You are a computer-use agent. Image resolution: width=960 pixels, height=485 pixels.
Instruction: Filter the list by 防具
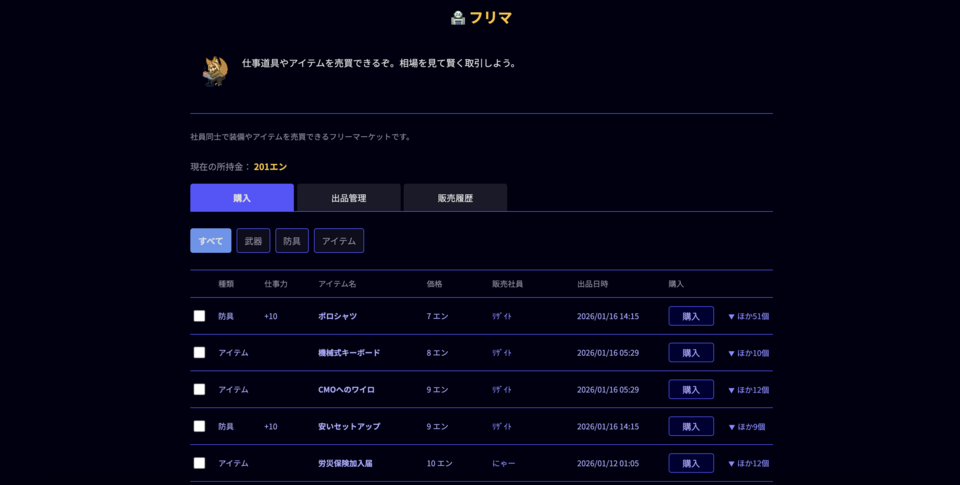point(292,241)
